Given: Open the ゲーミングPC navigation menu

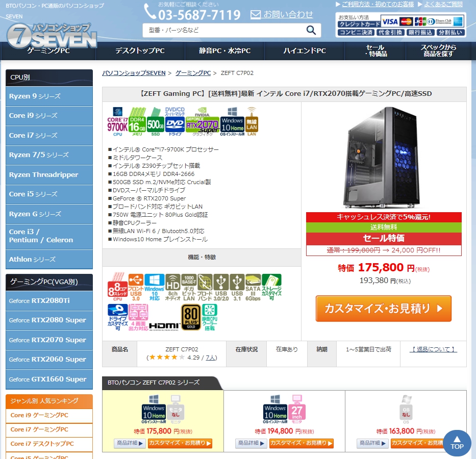Looking at the screenshot, I should click(x=48, y=50).
